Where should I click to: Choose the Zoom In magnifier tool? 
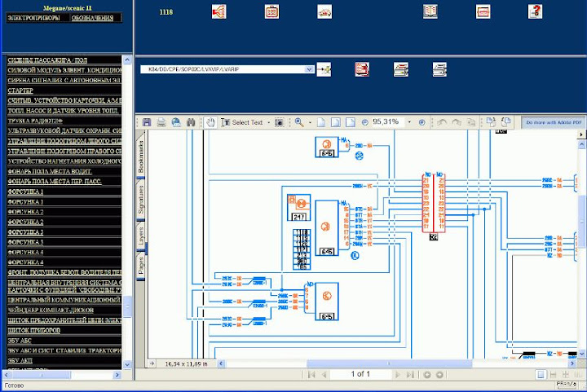coord(299,122)
